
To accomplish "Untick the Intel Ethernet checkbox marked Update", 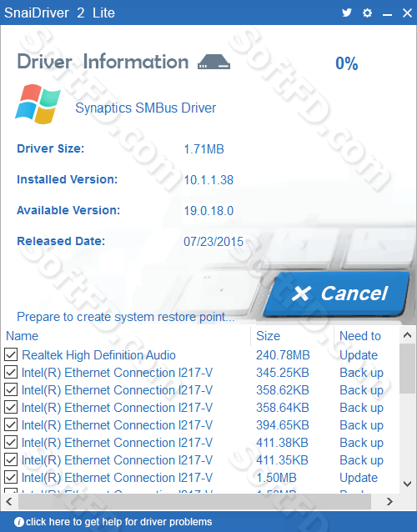I will click(11, 477).
